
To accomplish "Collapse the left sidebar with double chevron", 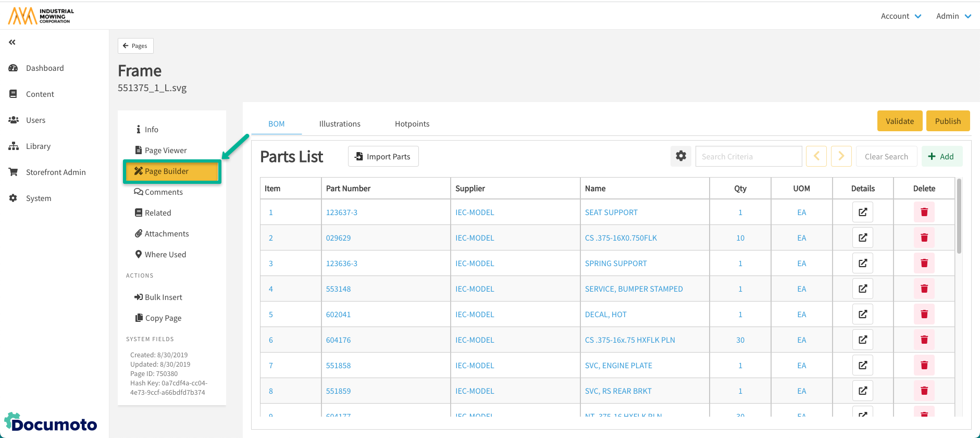I will [x=12, y=42].
